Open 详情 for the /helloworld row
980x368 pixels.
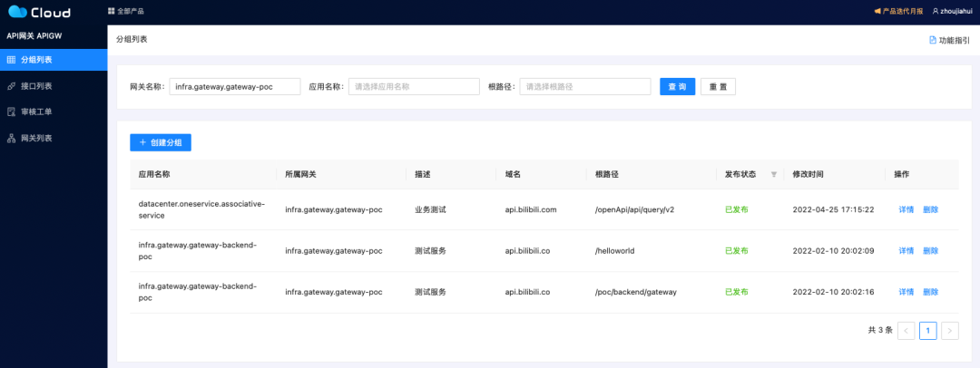click(906, 250)
